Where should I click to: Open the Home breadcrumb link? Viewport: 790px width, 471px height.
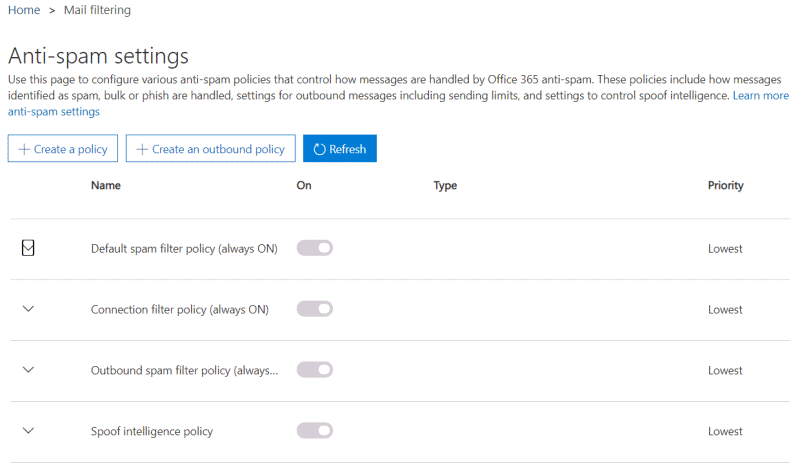pyautogui.click(x=24, y=10)
